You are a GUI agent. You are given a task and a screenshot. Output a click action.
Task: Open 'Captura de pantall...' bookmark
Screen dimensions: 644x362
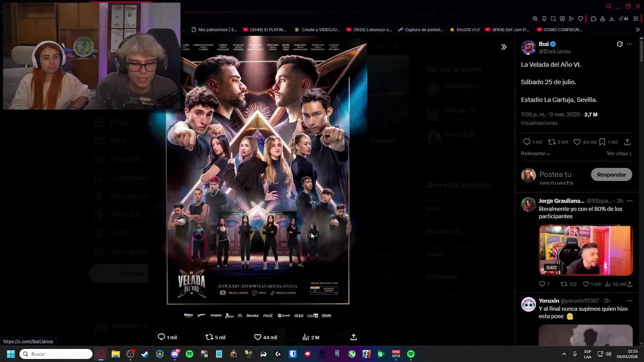(421, 30)
